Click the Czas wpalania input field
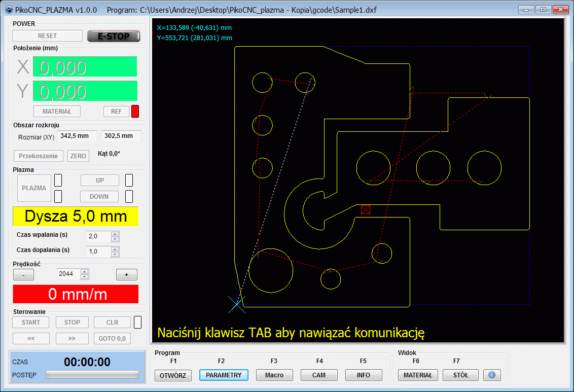This screenshot has width=574, height=392. [98, 236]
